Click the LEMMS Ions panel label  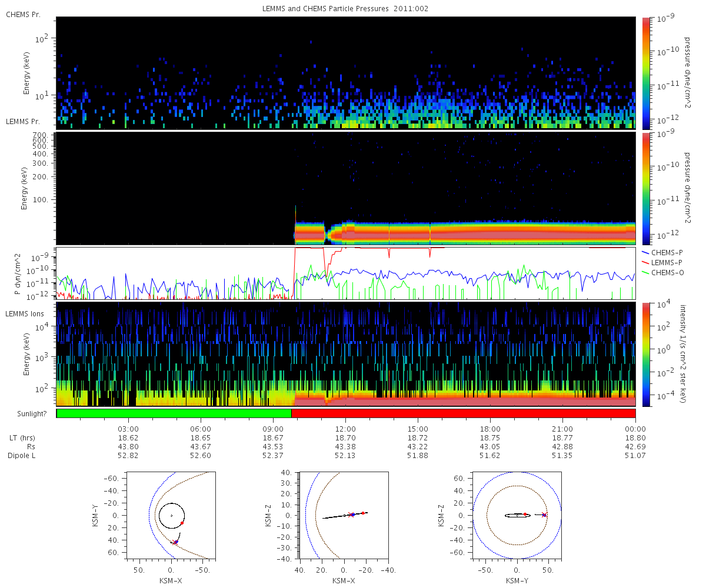[x=25, y=314]
